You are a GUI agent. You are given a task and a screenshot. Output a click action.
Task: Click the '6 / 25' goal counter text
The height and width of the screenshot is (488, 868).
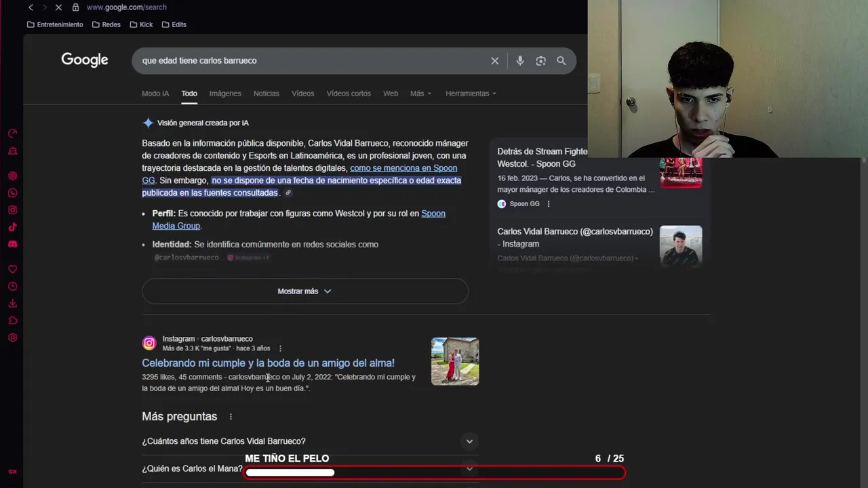pyautogui.click(x=609, y=459)
